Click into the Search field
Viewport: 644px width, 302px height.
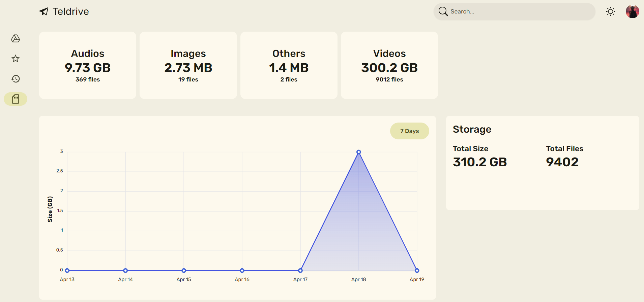coord(519,12)
